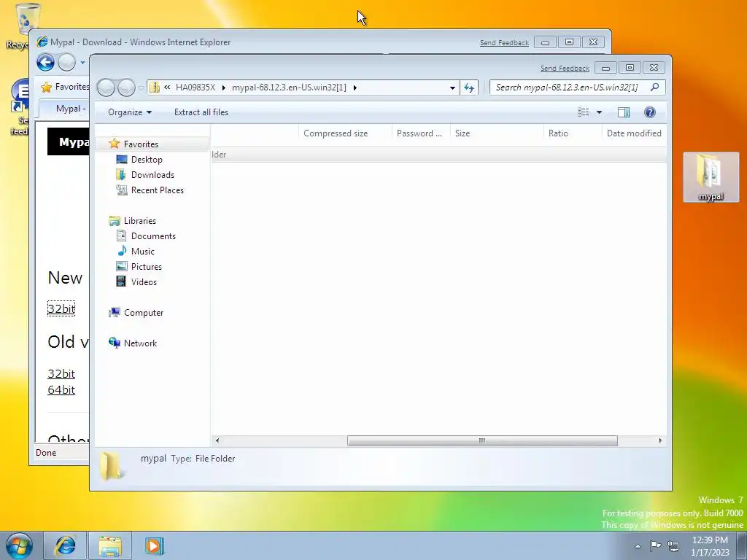This screenshot has width=747, height=560.
Task: Sort by Ratio column header
Action: tap(573, 133)
